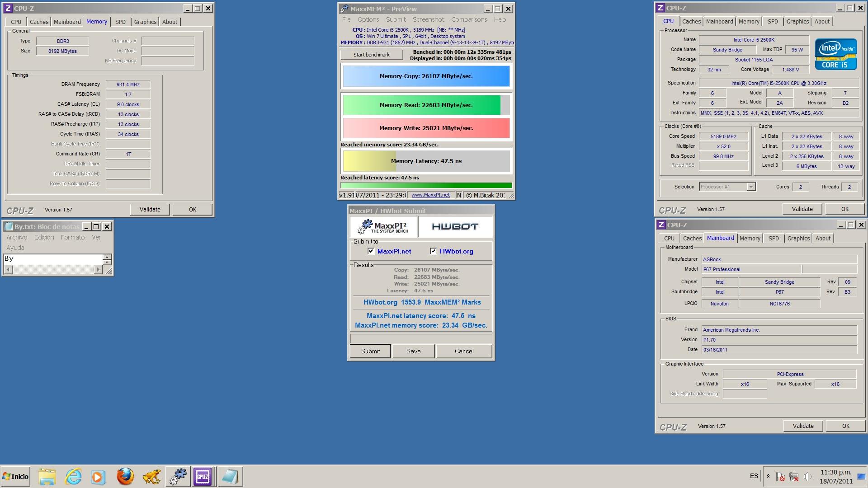868x488 pixels.
Task: Open the Inicio start menu
Action: (x=15, y=477)
